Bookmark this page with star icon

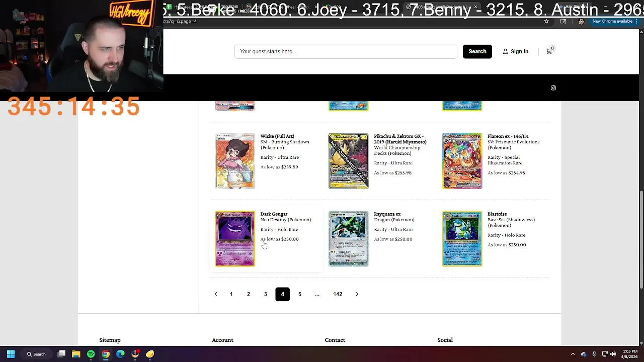pos(546,21)
